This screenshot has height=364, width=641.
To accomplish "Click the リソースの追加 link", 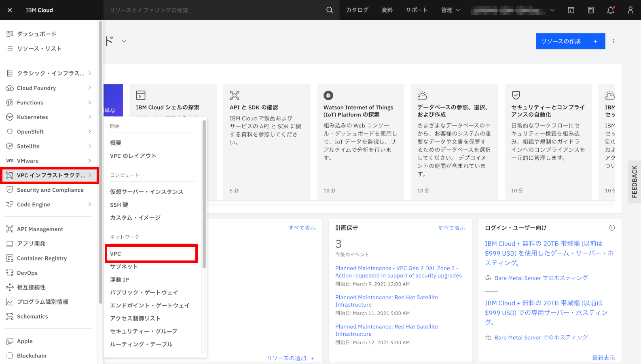I will click(x=291, y=358).
